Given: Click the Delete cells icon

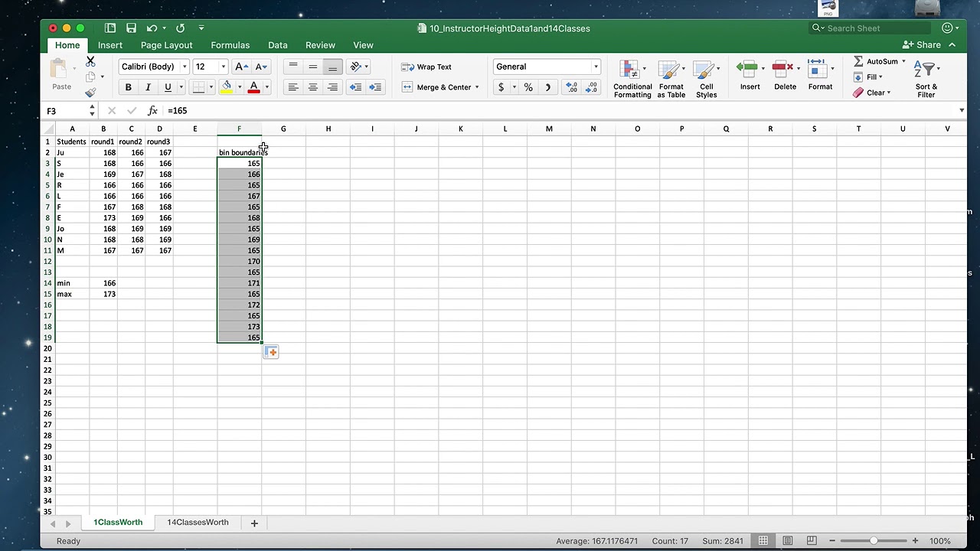Looking at the screenshot, I should (x=782, y=69).
